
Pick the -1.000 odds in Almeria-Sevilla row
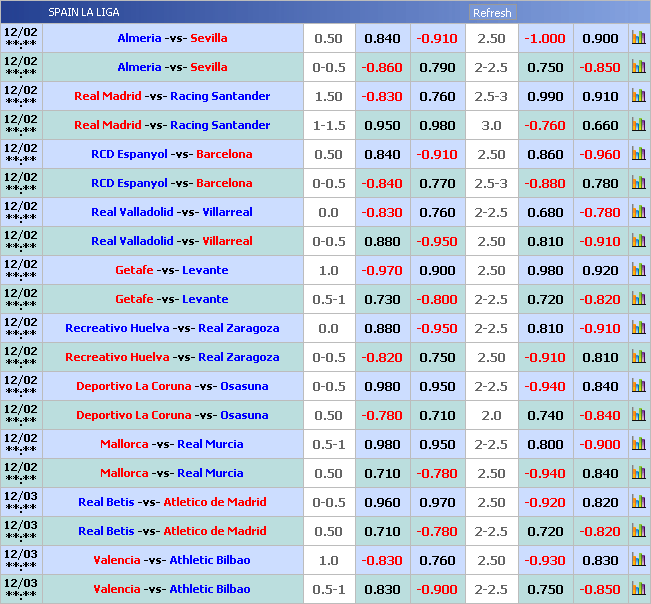point(545,38)
